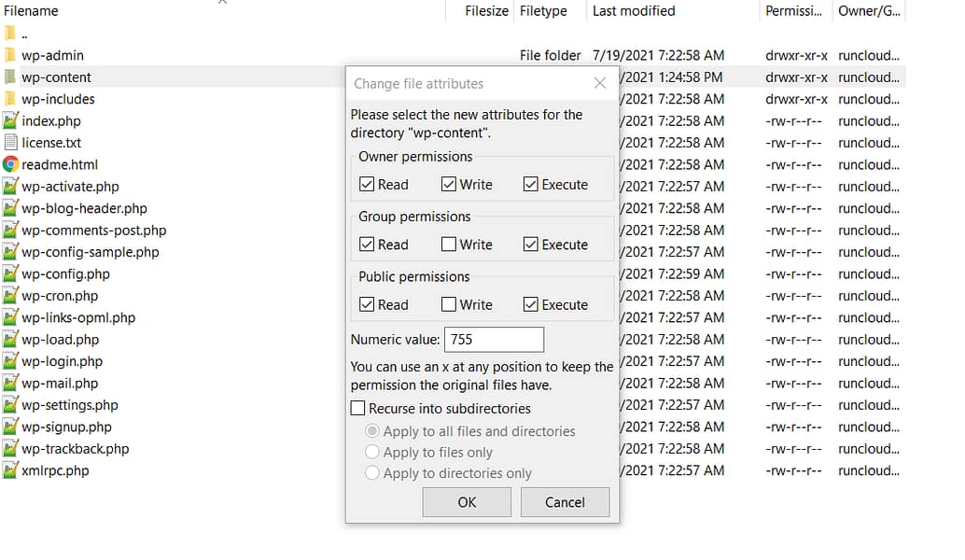
Task: Click the wp-login.php file icon
Action: click(x=9, y=361)
